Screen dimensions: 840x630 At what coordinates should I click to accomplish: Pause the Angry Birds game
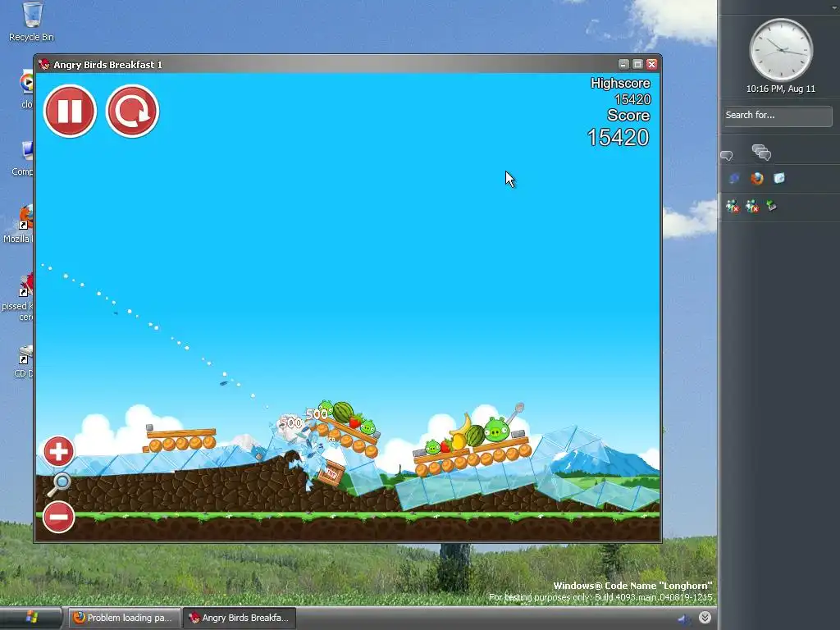pos(70,111)
